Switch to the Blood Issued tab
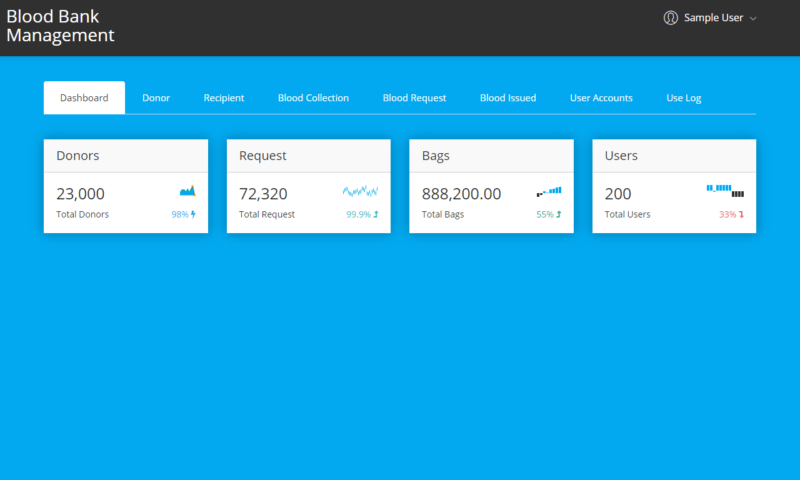 coord(508,98)
